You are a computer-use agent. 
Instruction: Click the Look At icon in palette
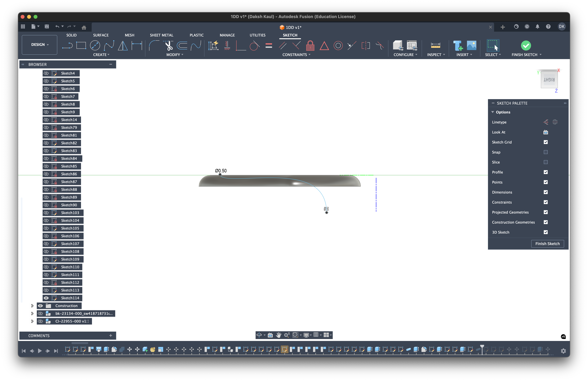[x=546, y=132]
